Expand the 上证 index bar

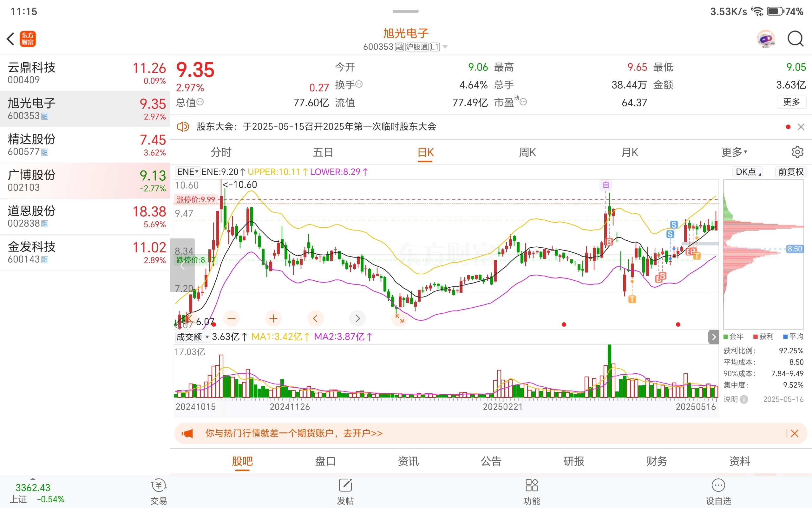click(33, 478)
